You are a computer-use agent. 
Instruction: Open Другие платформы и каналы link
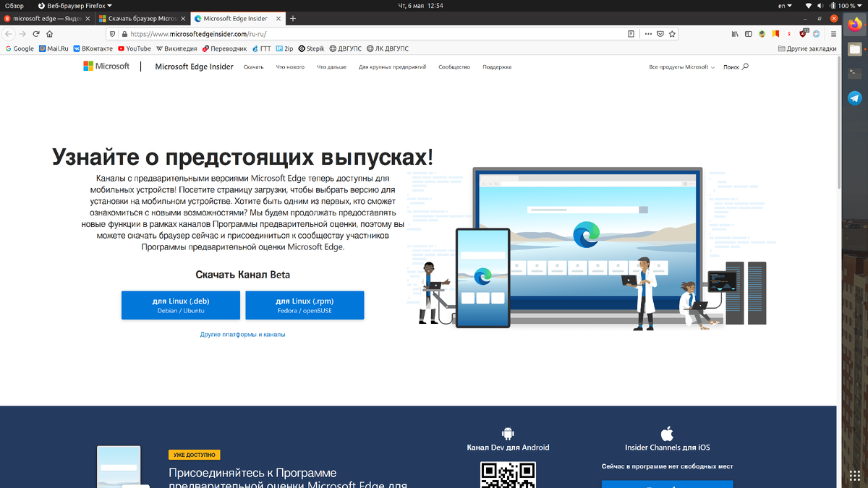click(x=243, y=335)
